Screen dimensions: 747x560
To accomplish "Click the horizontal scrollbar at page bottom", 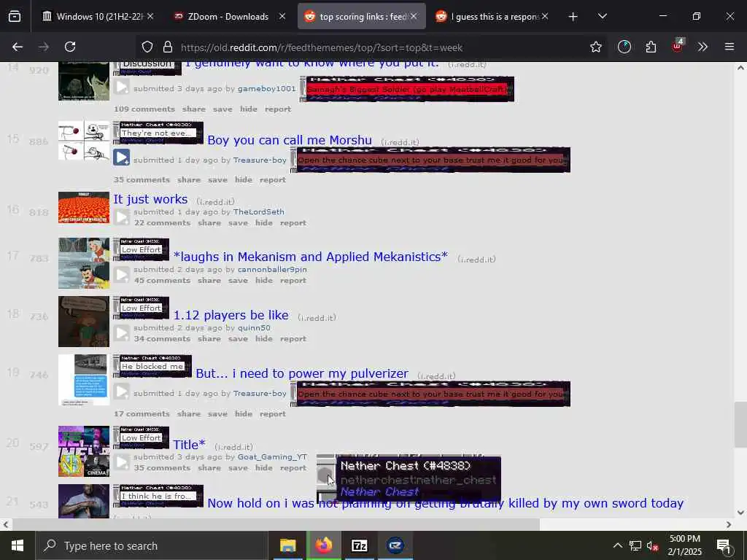I will coord(276,524).
